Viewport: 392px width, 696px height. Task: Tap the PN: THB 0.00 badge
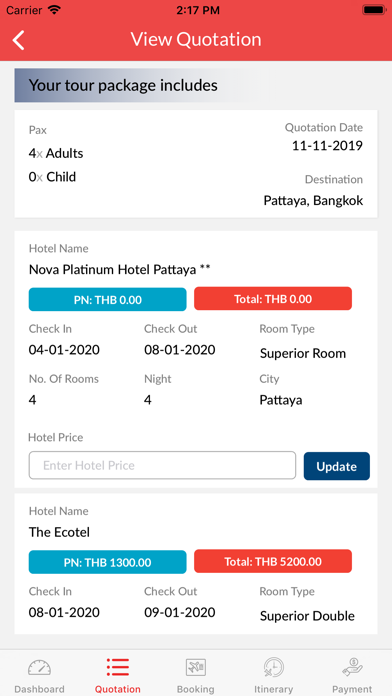pos(107,299)
